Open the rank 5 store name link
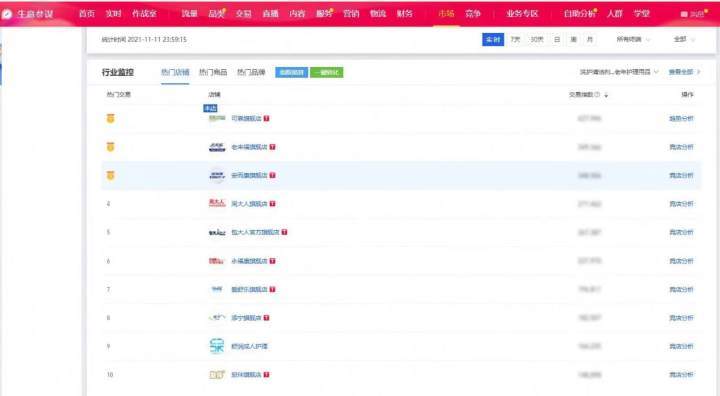The image size is (720, 396). click(255, 232)
